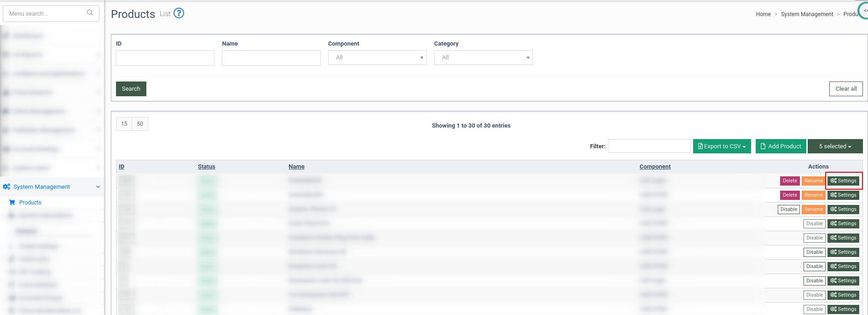Show 50 entries per page

(140, 124)
